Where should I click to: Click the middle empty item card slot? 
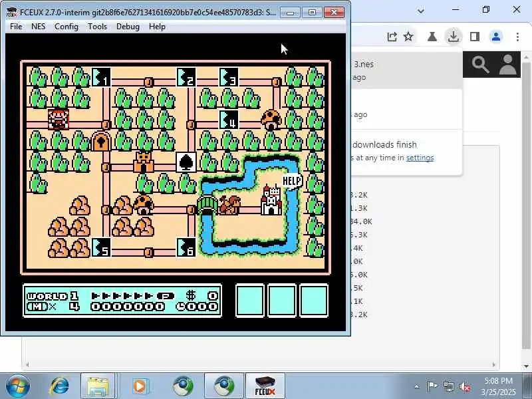(281, 301)
